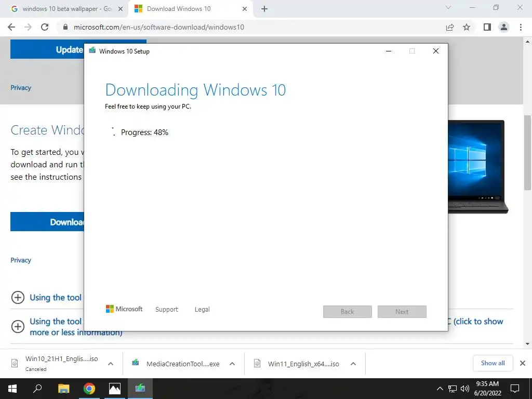Expand the 'Using the tool more or less information' section
Image resolution: width=532 pixels, height=399 pixels.
tap(18, 326)
